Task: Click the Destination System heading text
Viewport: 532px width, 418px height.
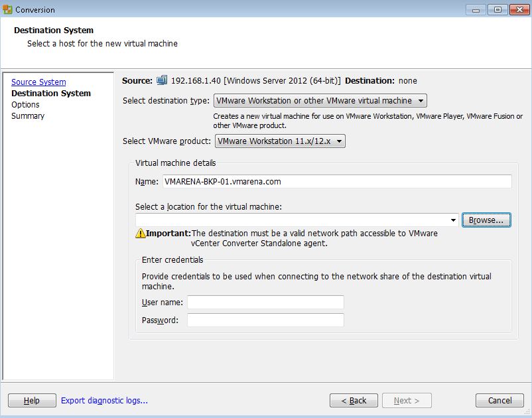Action: pyautogui.click(x=54, y=31)
